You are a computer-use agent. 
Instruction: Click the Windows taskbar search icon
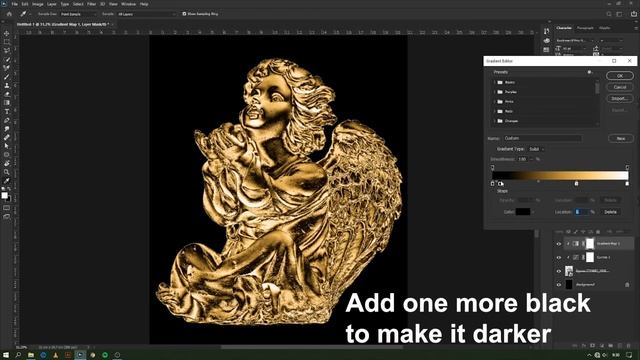coord(18,355)
